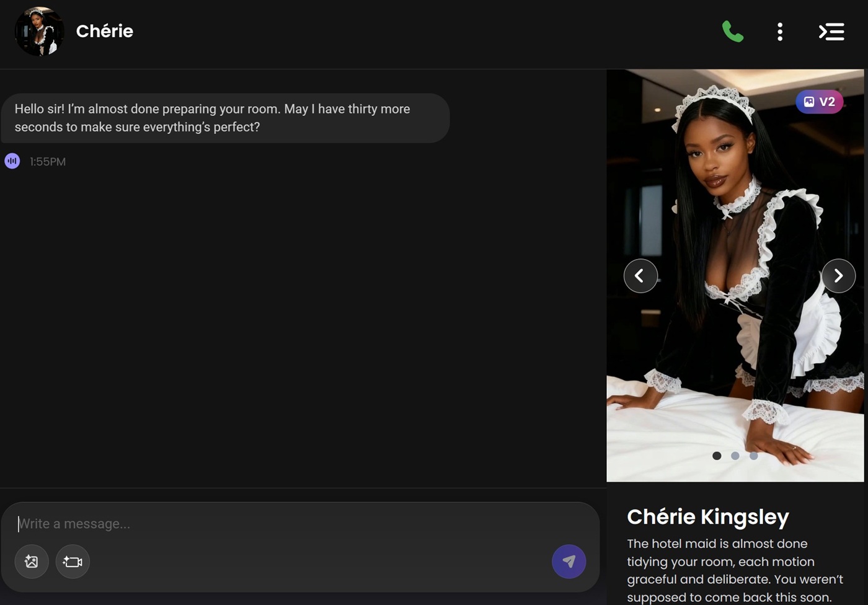The image size is (868, 605).
Task: Select the "Hello sir!" message bubble
Action: coord(224,118)
